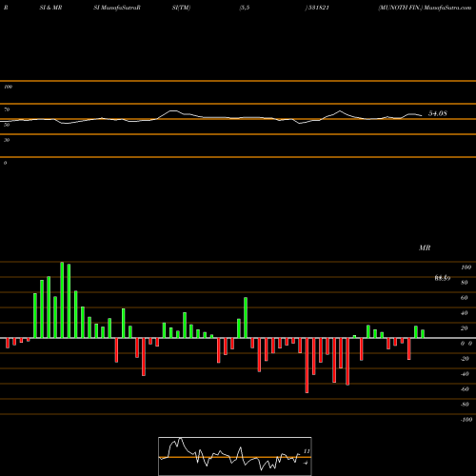
Task: Click the MUNOTH FIN. MunafaSutra.com title text
Action: (x=425, y=8)
